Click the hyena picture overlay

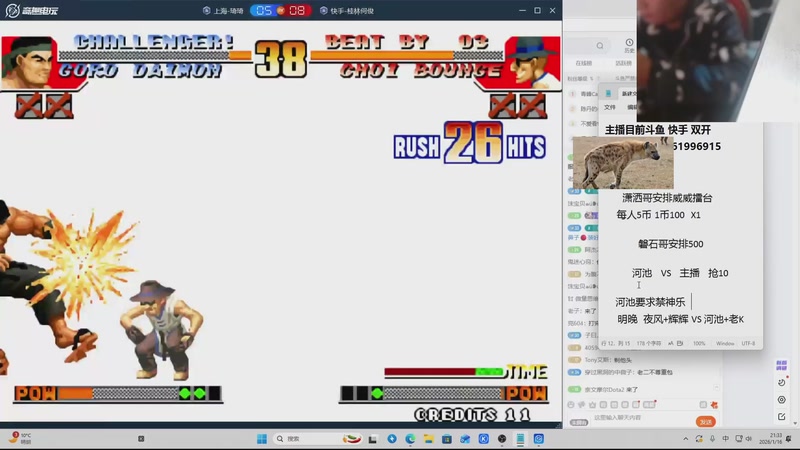pyautogui.click(x=623, y=163)
